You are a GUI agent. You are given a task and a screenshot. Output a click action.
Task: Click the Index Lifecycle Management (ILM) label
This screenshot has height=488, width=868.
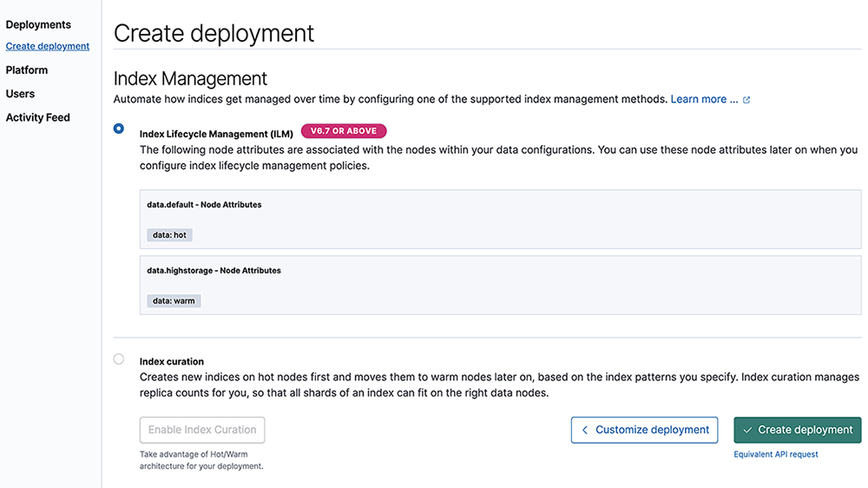coord(216,134)
